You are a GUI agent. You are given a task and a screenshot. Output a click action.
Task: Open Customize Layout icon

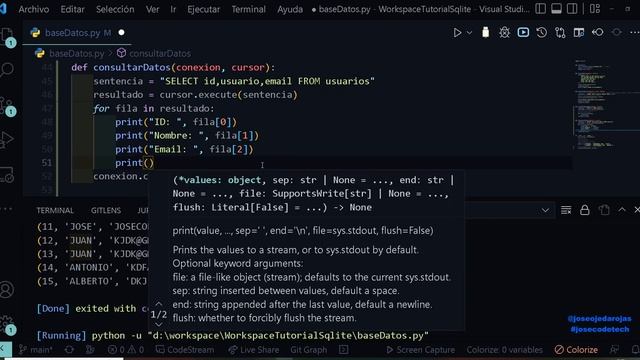click(x=595, y=9)
